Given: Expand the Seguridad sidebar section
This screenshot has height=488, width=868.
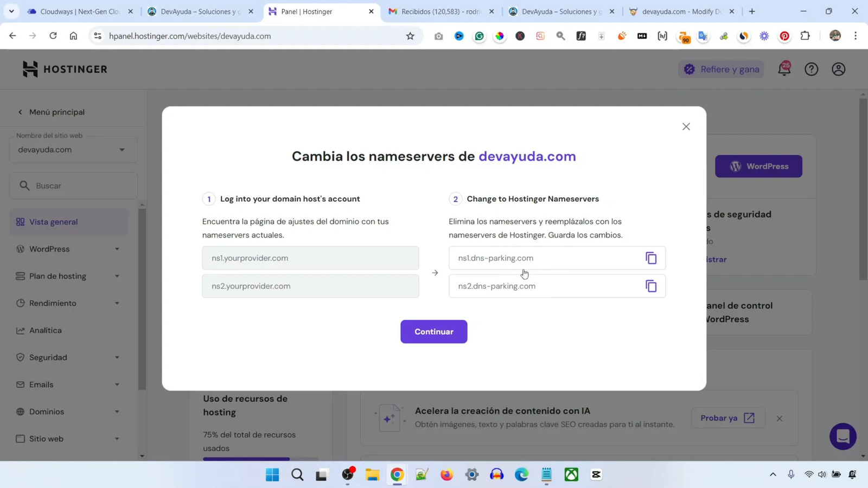Looking at the screenshot, I should [116, 357].
